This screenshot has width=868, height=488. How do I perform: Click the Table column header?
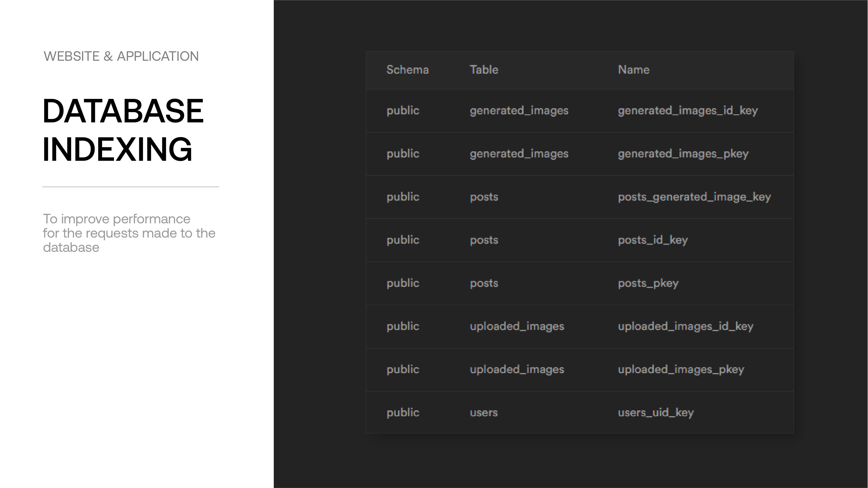(484, 70)
